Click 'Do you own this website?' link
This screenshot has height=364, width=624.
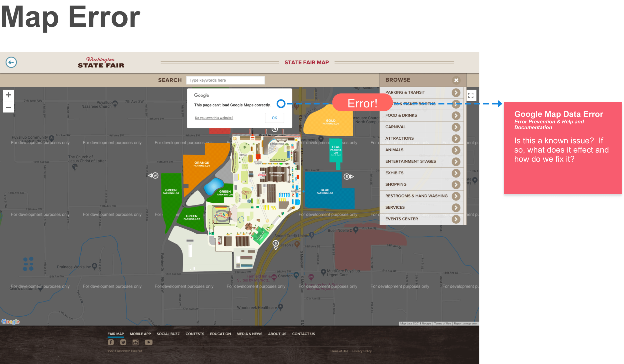pyautogui.click(x=214, y=118)
